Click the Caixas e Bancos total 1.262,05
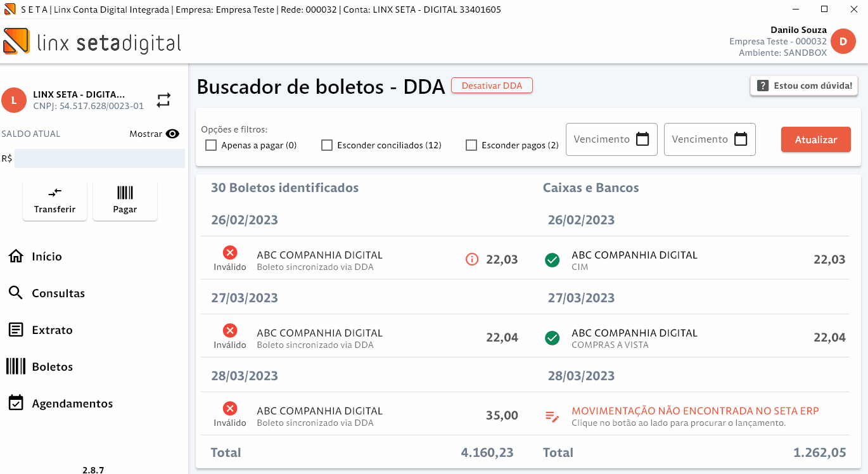 pyautogui.click(x=819, y=452)
